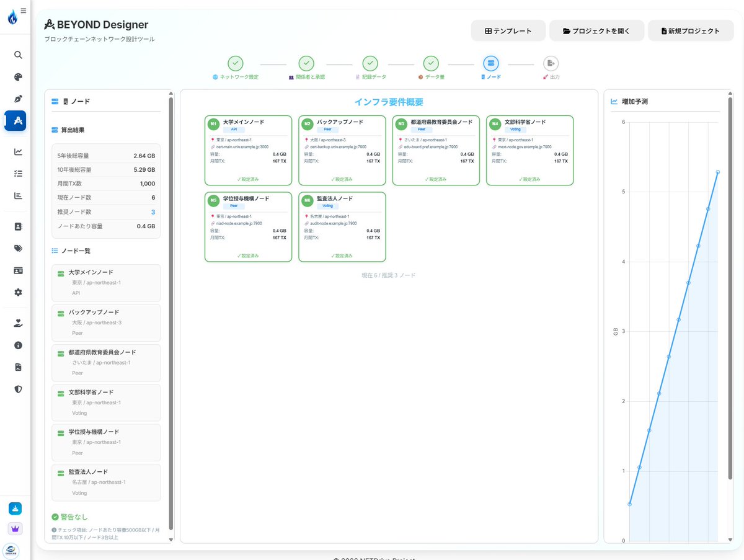Open the 大学メインノード summary card
This screenshot has width=744, height=560.
[248, 150]
